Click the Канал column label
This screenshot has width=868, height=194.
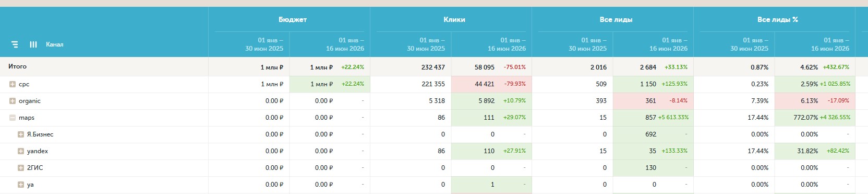point(54,44)
